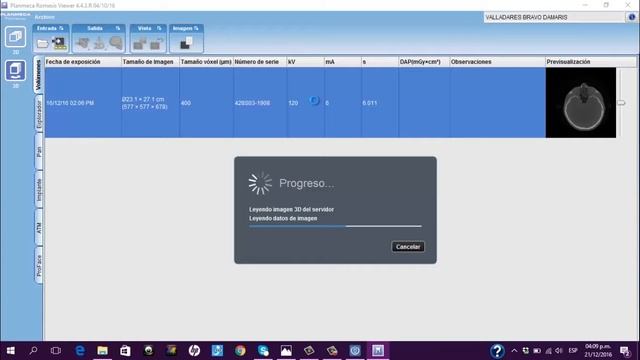Click the slider handle right of the preview

tap(621, 103)
